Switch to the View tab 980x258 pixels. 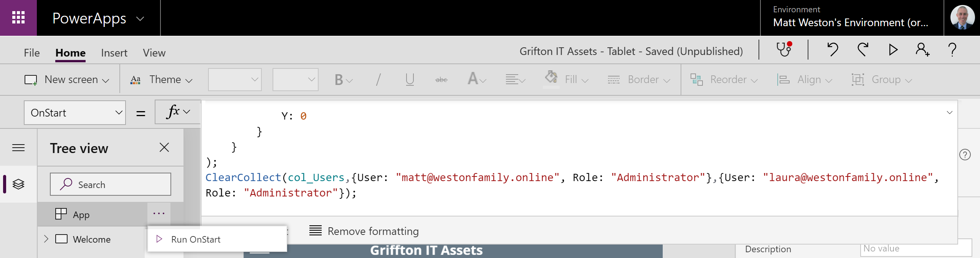pos(154,53)
